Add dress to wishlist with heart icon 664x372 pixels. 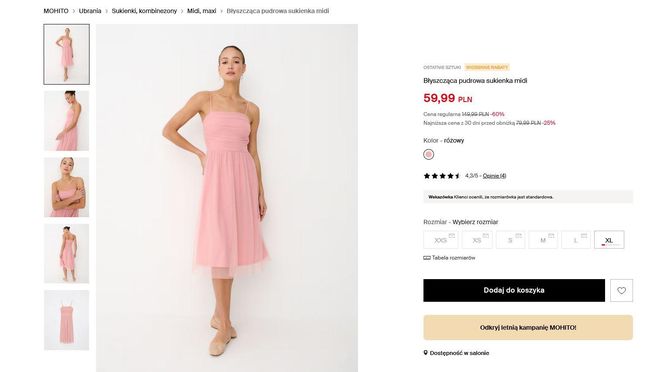621,290
